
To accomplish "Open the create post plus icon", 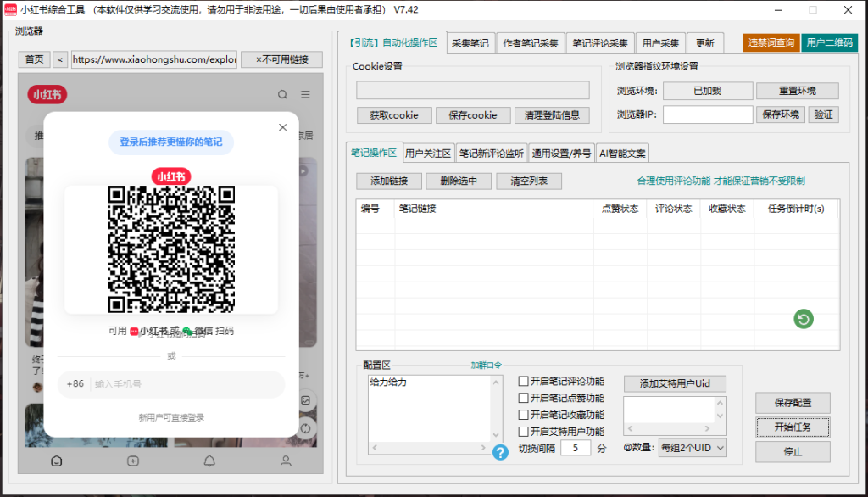I will point(132,461).
